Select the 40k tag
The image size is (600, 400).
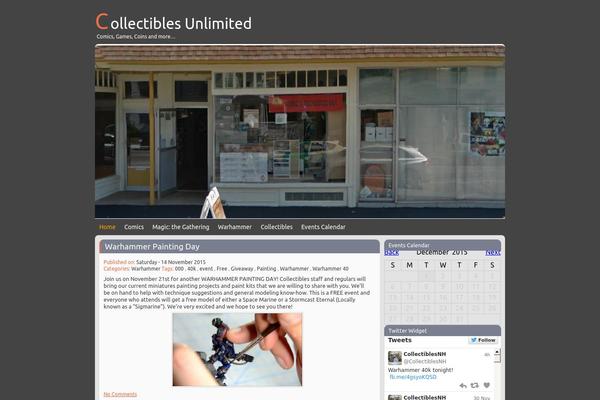click(x=191, y=269)
